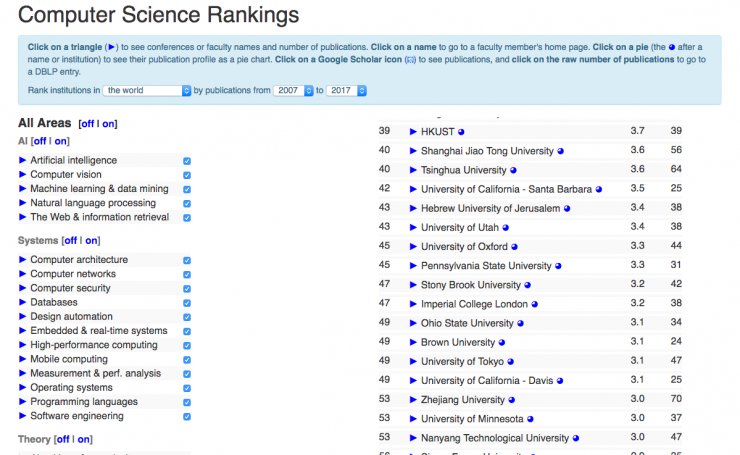Image resolution: width=740 pixels, height=455 pixels.
Task: Open pie icon for Nanyang Technological University
Action: pyautogui.click(x=576, y=438)
